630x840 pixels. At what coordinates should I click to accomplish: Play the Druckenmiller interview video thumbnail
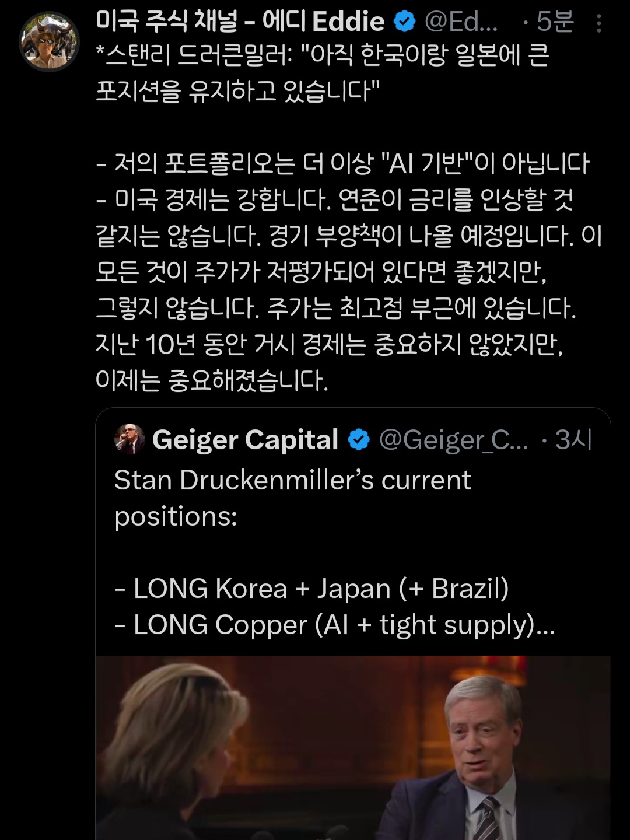point(353,748)
